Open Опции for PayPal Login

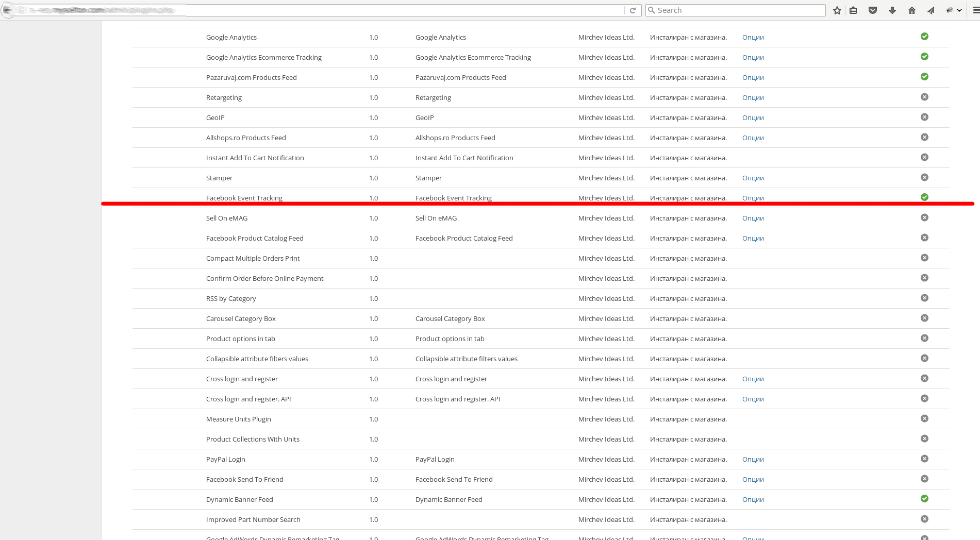[753, 460]
